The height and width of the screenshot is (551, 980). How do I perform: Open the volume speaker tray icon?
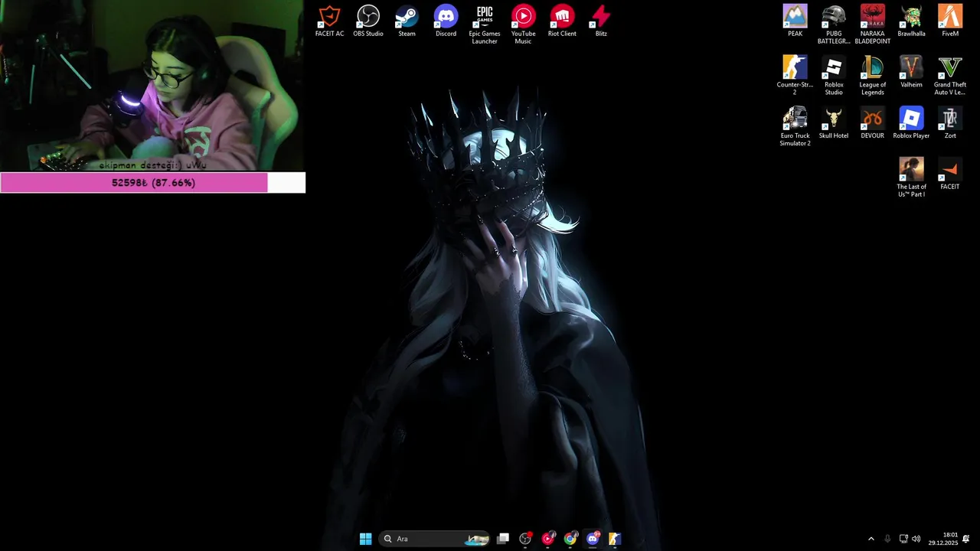coord(916,539)
